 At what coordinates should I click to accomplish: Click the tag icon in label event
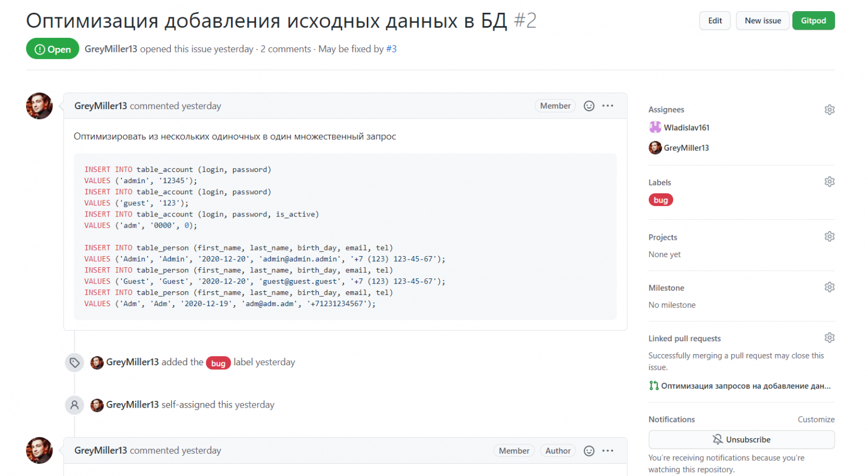tap(75, 362)
